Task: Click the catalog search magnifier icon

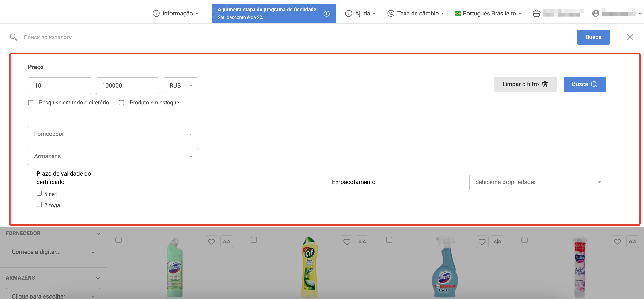Action: coord(14,37)
